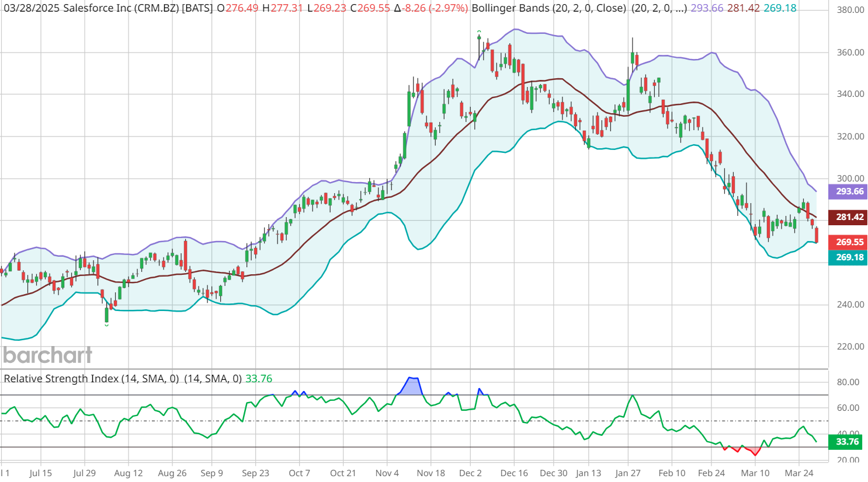Open the Relative Strength Index (14, SMA, 0) legend
The image size is (868, 482).
91,379
